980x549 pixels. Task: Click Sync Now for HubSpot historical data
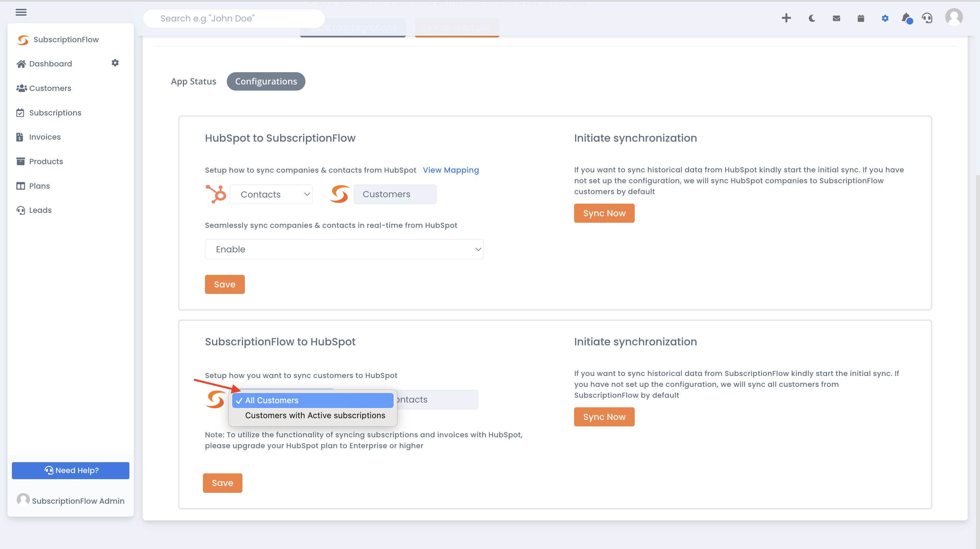tap(604, 213)
